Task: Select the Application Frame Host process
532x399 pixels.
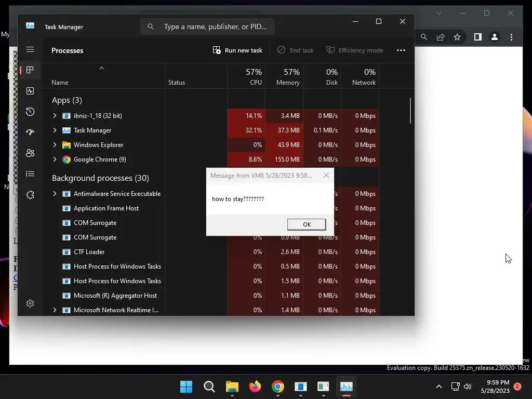Action: tap(106, 208)
